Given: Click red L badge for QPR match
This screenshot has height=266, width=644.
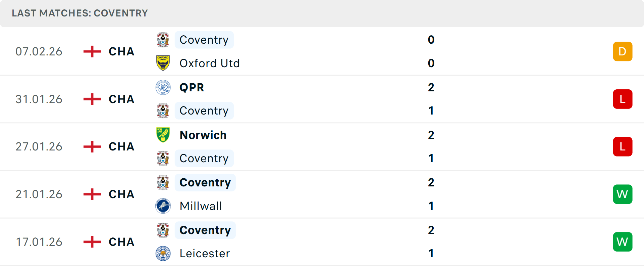Looking at the screenshot, I should [x=623, y=99].
